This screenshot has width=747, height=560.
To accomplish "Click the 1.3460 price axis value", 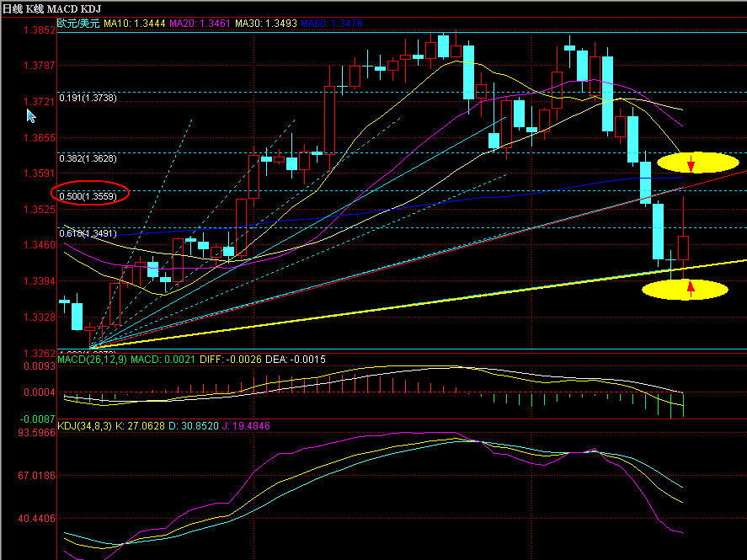I will 40,245.
